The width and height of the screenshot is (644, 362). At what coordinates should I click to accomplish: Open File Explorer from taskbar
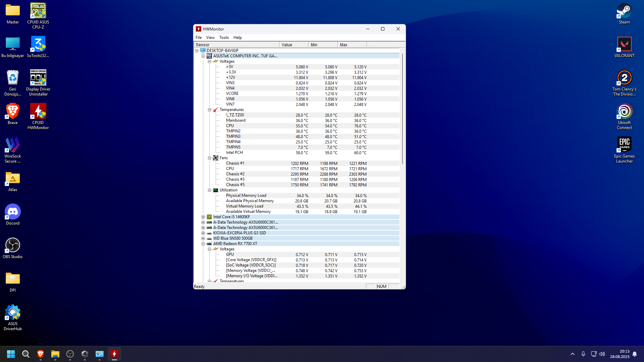coord(55,354)
